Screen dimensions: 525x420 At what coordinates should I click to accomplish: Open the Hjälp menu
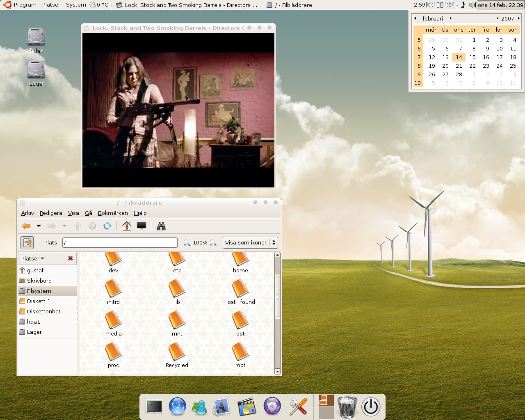coord(140,213)
